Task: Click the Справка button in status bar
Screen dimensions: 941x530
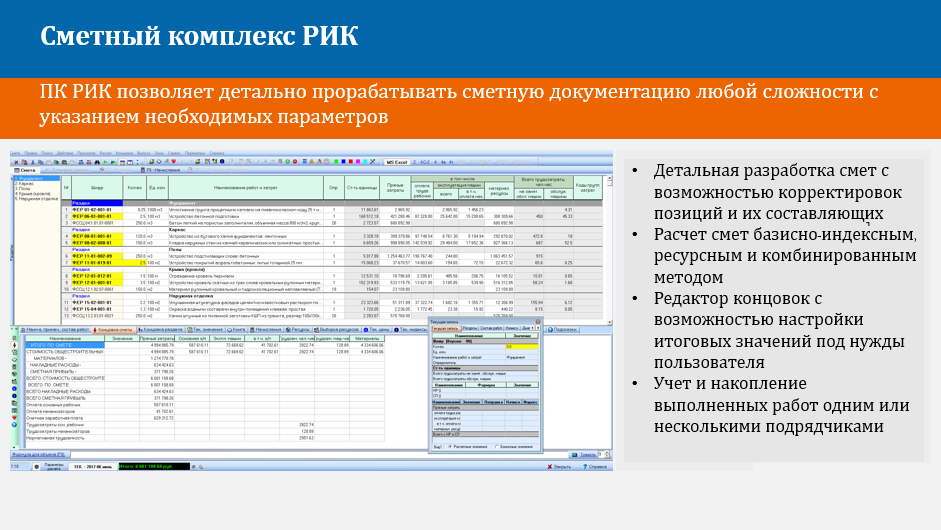Action: (595, 466)
